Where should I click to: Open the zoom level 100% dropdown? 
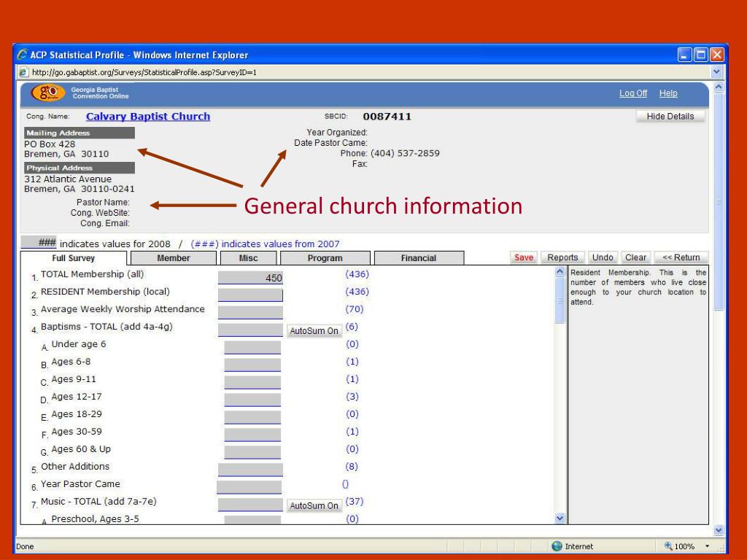pos(685,546)
